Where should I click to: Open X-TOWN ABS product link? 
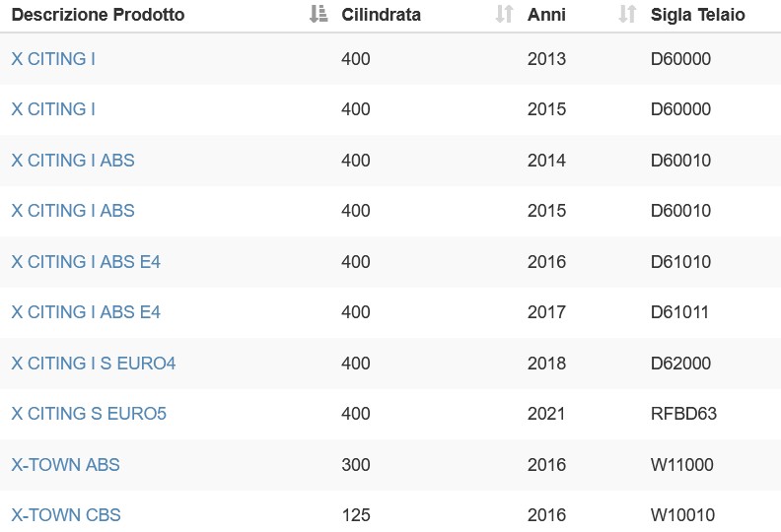pos(65,465)
